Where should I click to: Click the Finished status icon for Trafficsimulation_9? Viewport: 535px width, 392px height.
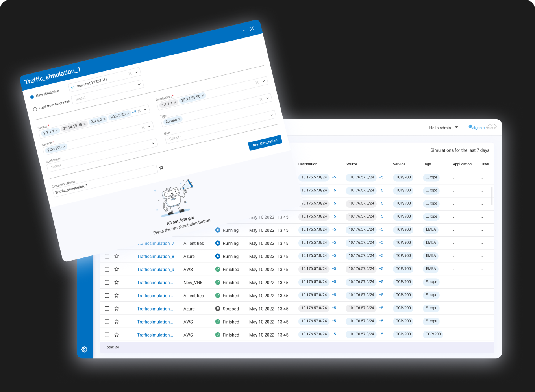pos(218,270)
